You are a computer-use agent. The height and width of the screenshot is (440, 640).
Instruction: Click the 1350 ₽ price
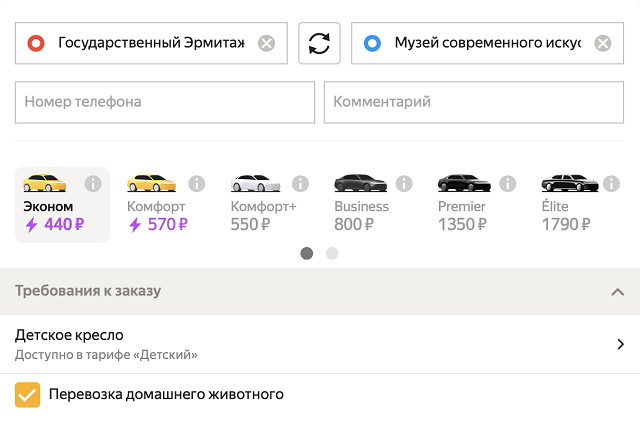[462, 224]
